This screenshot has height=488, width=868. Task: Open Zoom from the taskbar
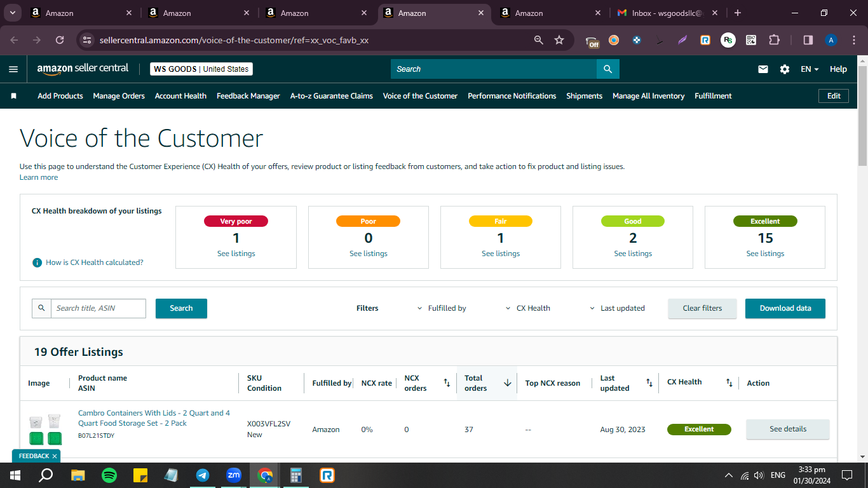coord(234,475)
